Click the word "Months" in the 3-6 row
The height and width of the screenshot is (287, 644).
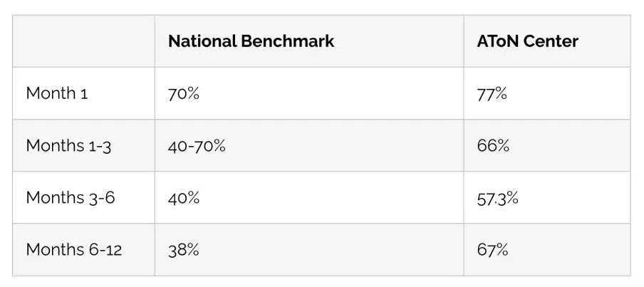tap(55, 197)
